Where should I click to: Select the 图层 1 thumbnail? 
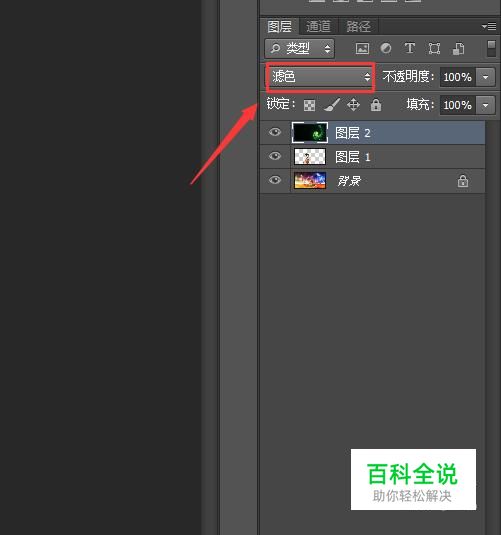point(310,157)
